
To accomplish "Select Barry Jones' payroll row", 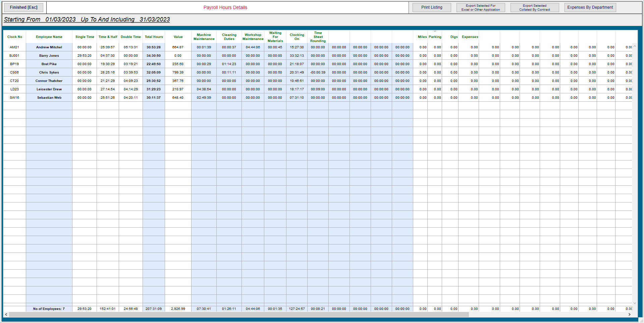I will [x=49, y=55].
